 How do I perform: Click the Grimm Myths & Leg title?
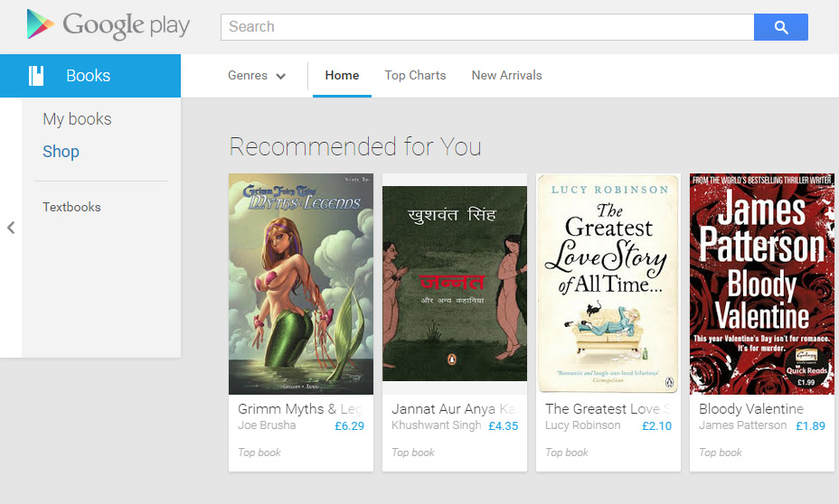click(x=301, y=409)
